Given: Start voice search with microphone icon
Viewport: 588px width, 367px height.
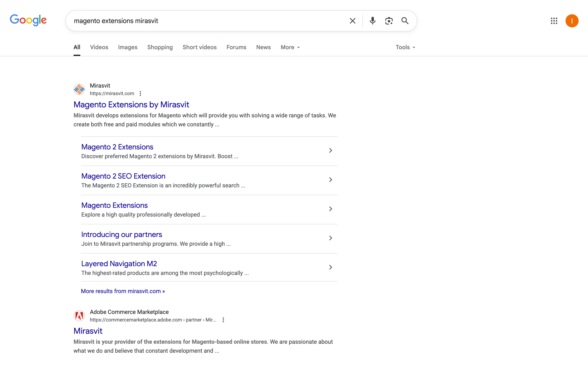Looking at the screenshot, I should point(372,21).
